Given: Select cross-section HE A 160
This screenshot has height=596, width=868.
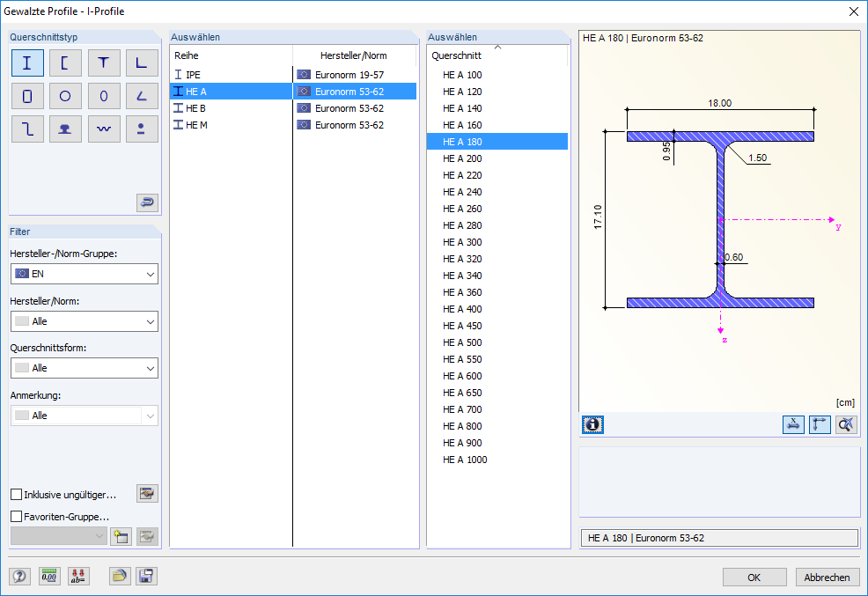Looking at the screenshot, I should [497, 125].
